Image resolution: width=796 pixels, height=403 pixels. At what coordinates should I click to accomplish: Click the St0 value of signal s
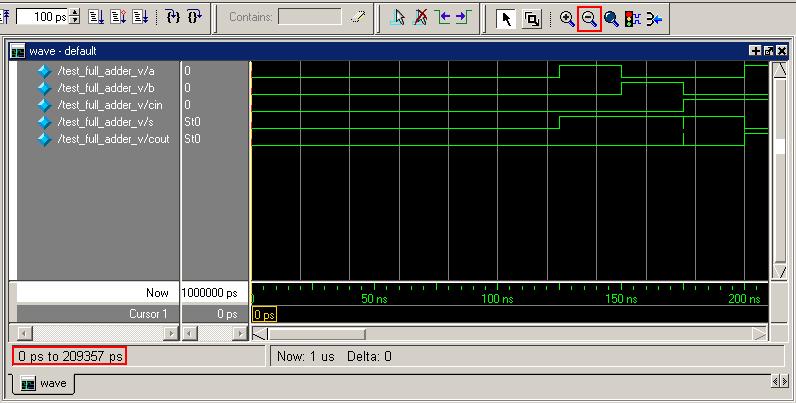[192, 122]
